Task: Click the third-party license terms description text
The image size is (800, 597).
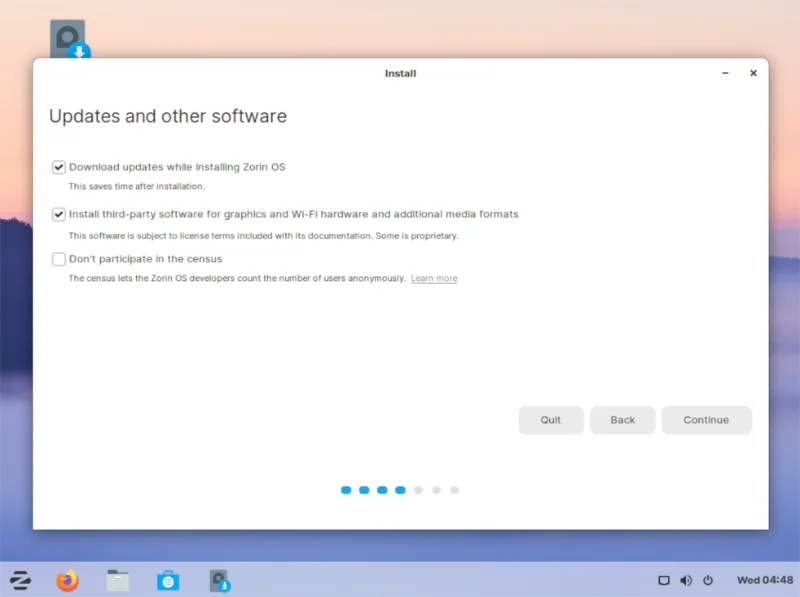Action: [x=264, y=236]
